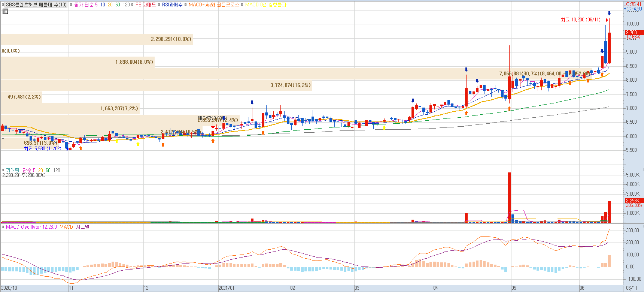Click the current price 9,700 tag
Image resolution: width=644 pixels, height=292 pixels.
pyautogui.click(x=634, y=33)
